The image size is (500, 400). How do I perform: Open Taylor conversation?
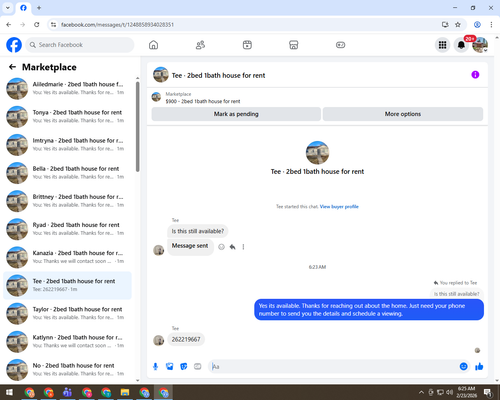click(67, 313)
